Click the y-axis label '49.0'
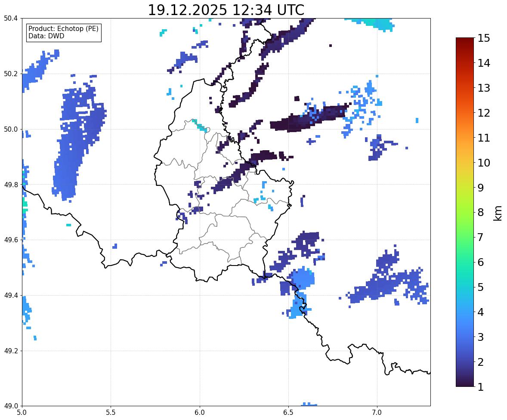 click(x=11, y=406)
